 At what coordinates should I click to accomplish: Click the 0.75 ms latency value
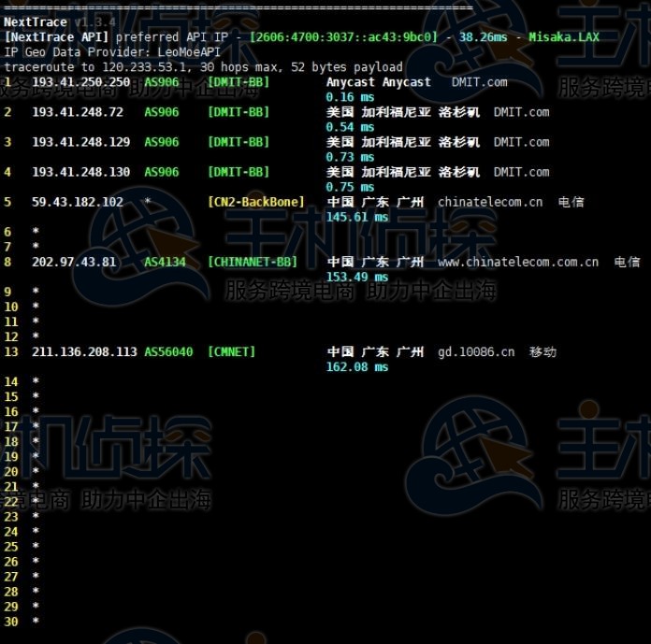pyautogui.click(x=350, y=187)
